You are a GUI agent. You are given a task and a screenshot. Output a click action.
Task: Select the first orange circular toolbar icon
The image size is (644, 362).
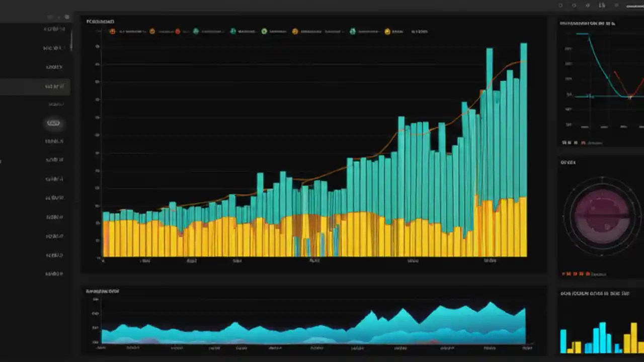coord(113,32)
